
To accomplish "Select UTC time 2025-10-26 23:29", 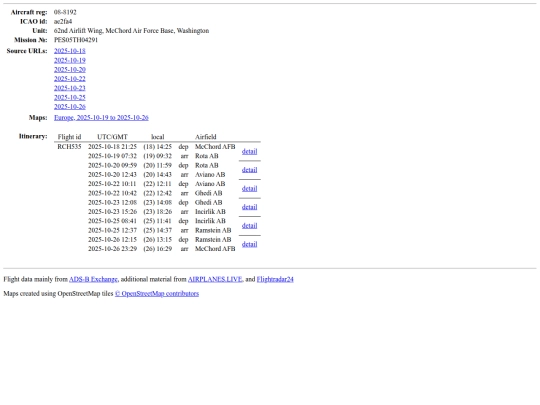I will pos(112,249).
